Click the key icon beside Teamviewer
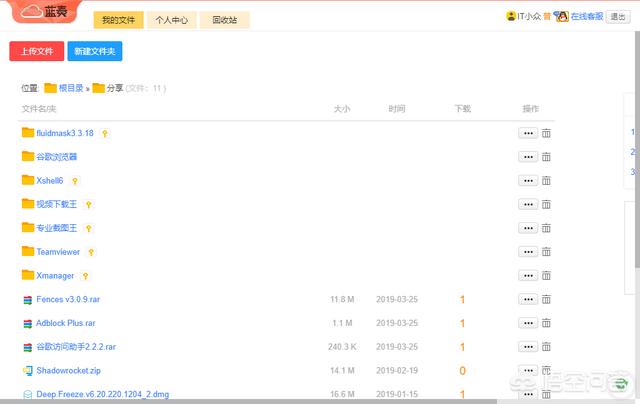640x404 pixels. click(x=91, y=252)
